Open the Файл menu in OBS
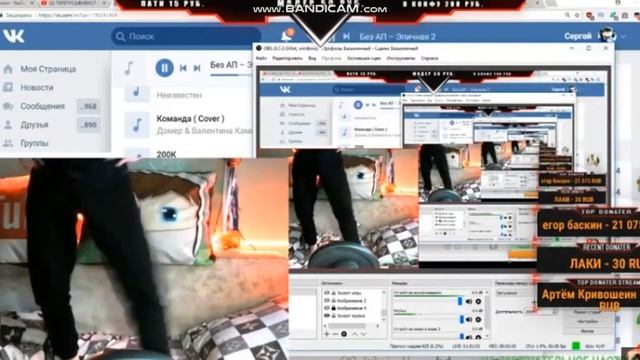 pos(261,58)
